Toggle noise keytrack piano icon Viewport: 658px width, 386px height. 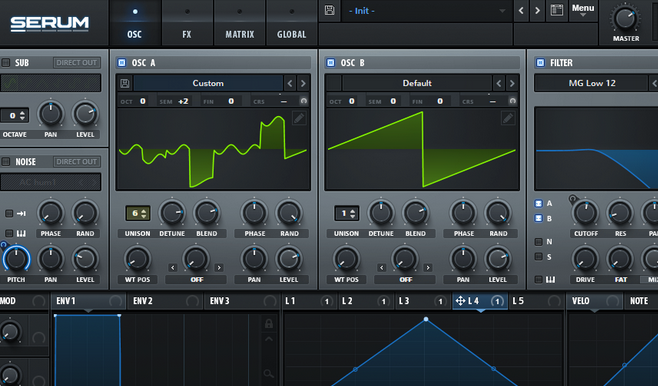point(21,233)
